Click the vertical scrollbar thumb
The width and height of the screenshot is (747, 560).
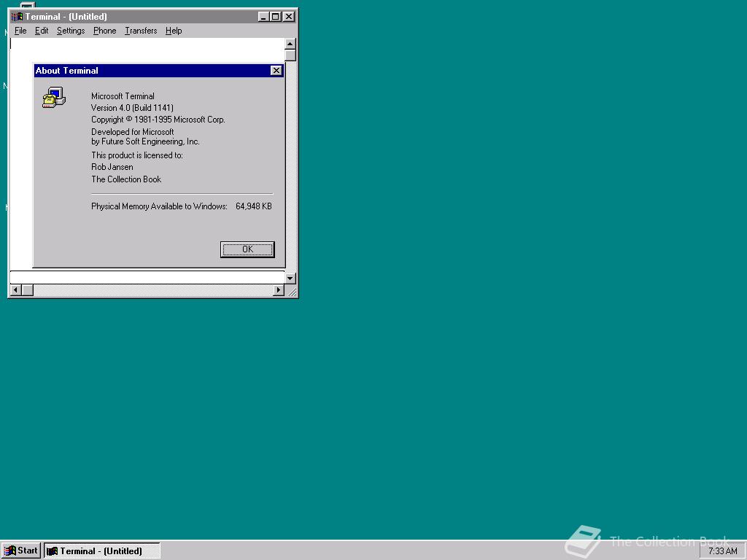coord(290,55)
